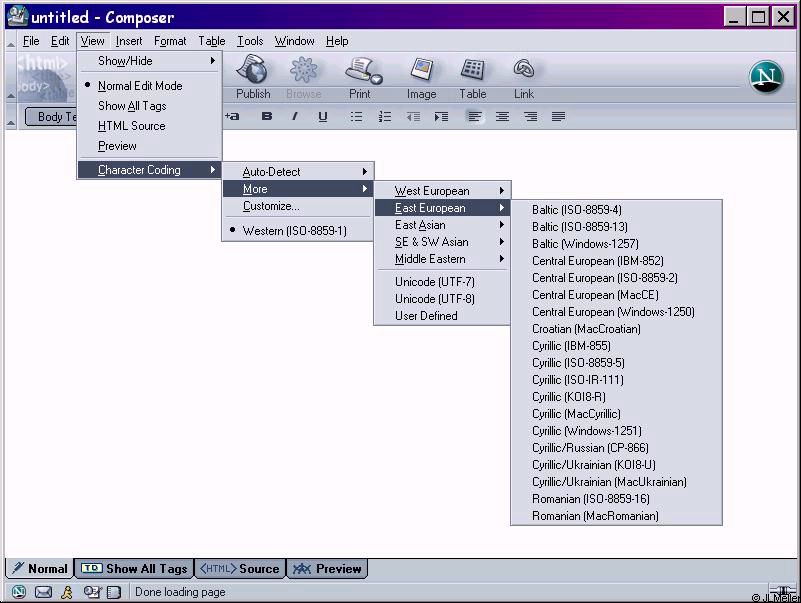Viewport: 801px width, 603px height.
Task: Apply numbered list formatting
Action: (385, 117)
